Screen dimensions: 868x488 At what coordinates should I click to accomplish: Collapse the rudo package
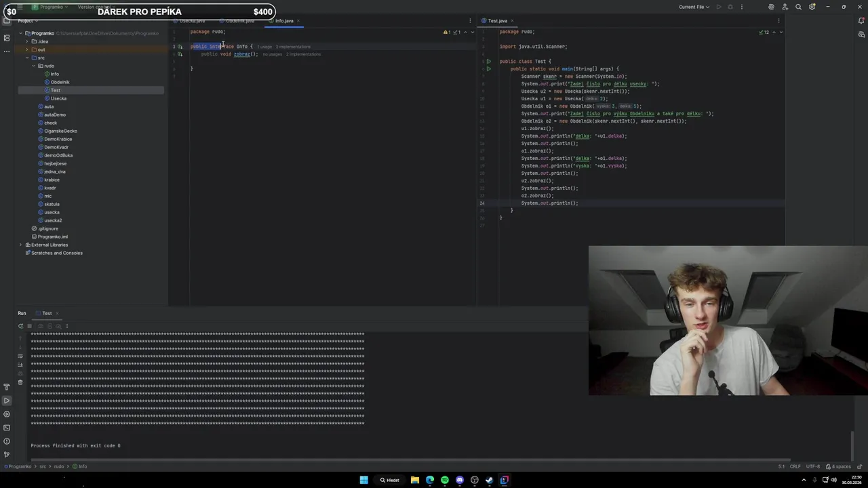click(33, 66)
